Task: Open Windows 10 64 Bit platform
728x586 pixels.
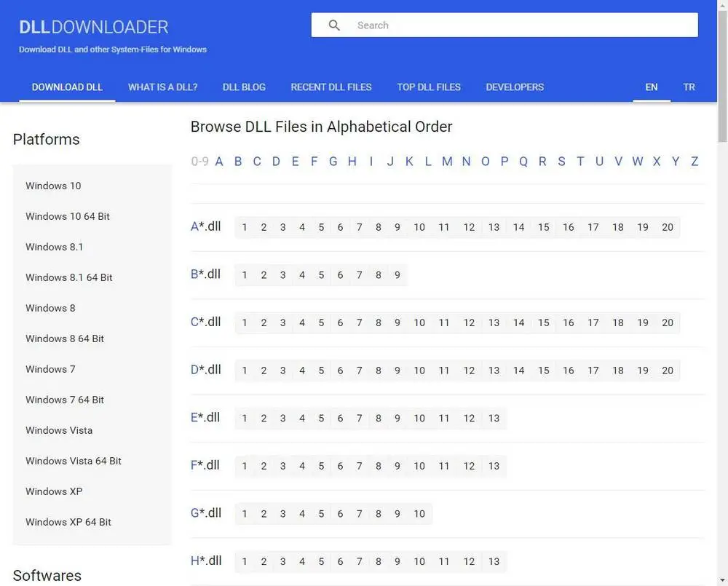Action: [x=68, y=216]
